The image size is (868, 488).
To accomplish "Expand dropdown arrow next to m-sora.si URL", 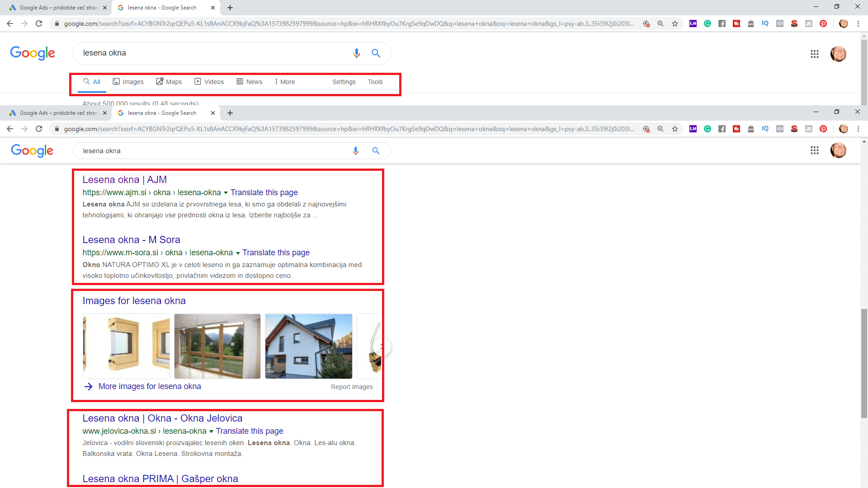I will click(x=238, y=253).
